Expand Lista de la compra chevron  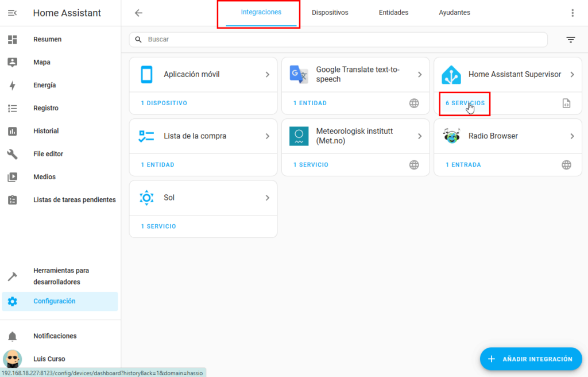tap(268, 136)
